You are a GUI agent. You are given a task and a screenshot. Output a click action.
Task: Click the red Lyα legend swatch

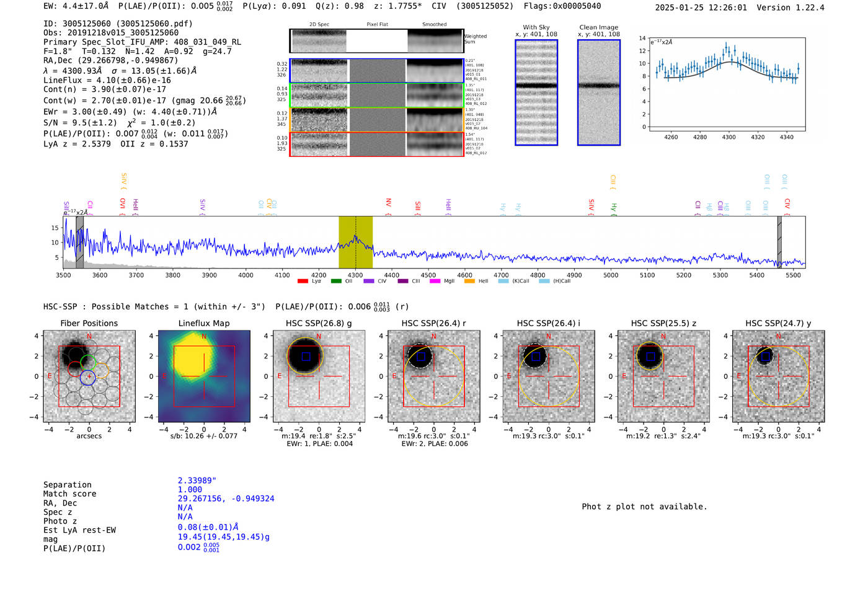pyautogui.click(x=303, y=281)
